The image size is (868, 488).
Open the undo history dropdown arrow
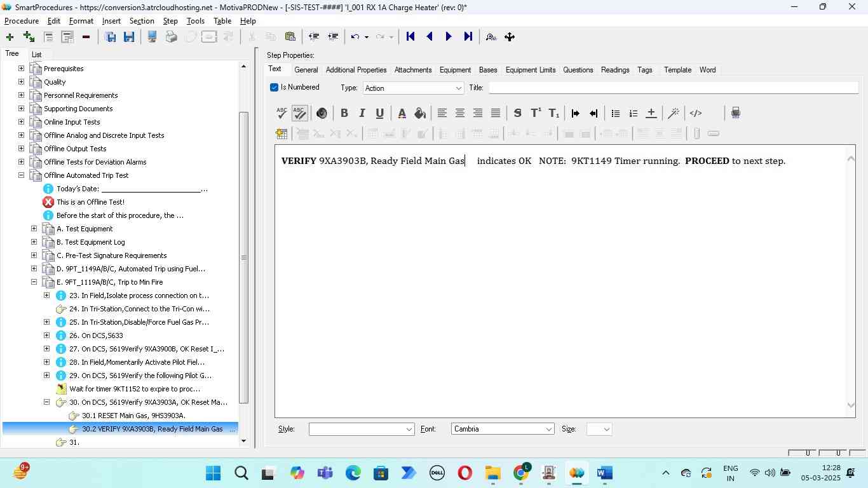coord(367,37)
